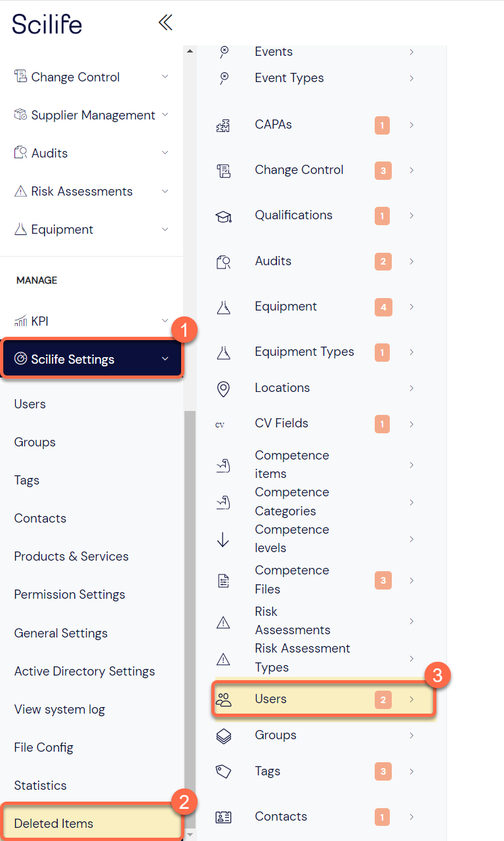Collapse the Scilife Settings menu
The width and height of the screenshot is (504, 841).
[x=165, y=359]
